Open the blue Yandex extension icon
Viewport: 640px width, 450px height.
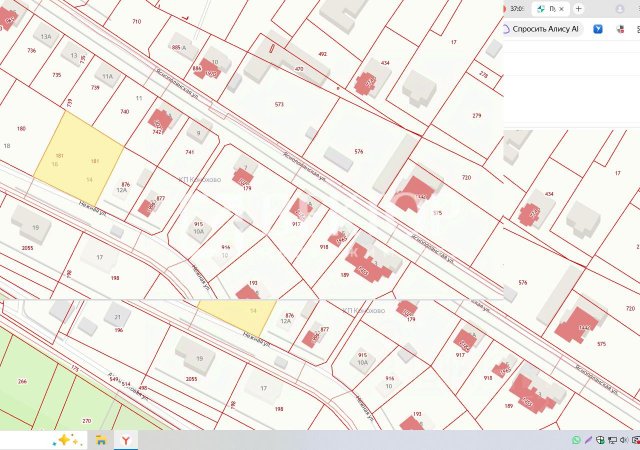(x=598, y=29)
